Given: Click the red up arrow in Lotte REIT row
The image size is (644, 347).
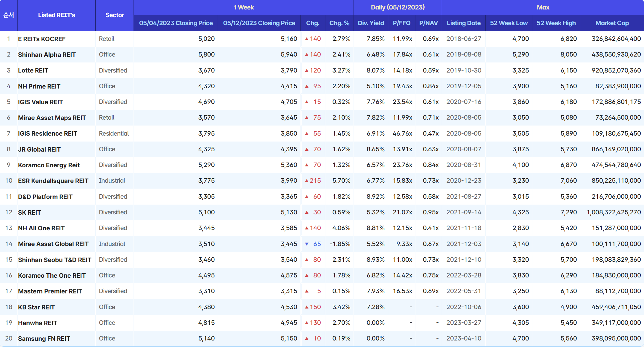Looking at the screenshot, I should [x=307, y=70].
